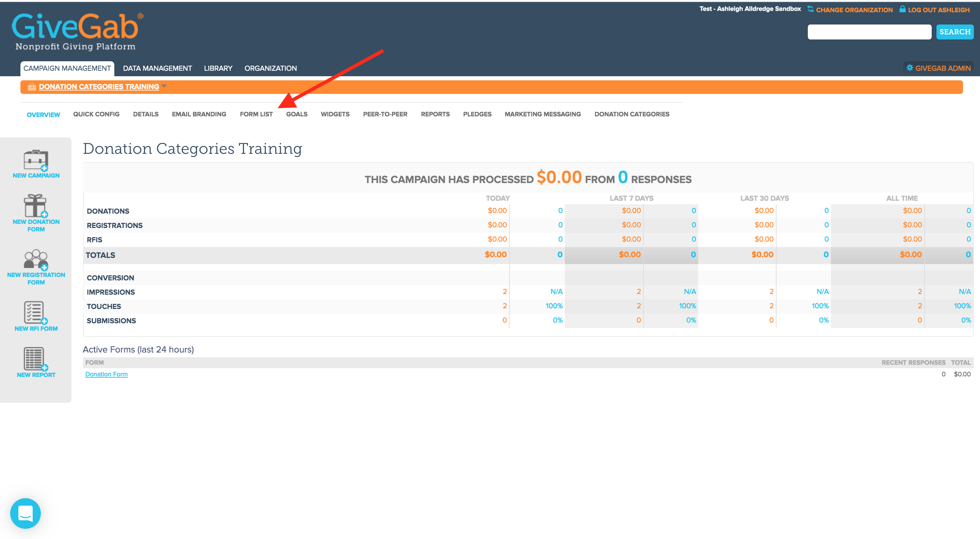Screen dimensions: 980x539
Task: Click the New Donation Form gift icon
Action: click(x=36, y=206)
